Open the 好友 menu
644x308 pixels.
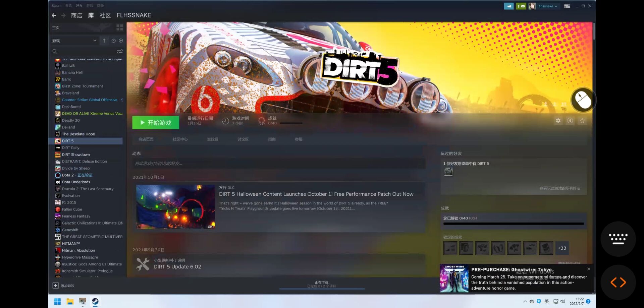click(x=79, y=6)
